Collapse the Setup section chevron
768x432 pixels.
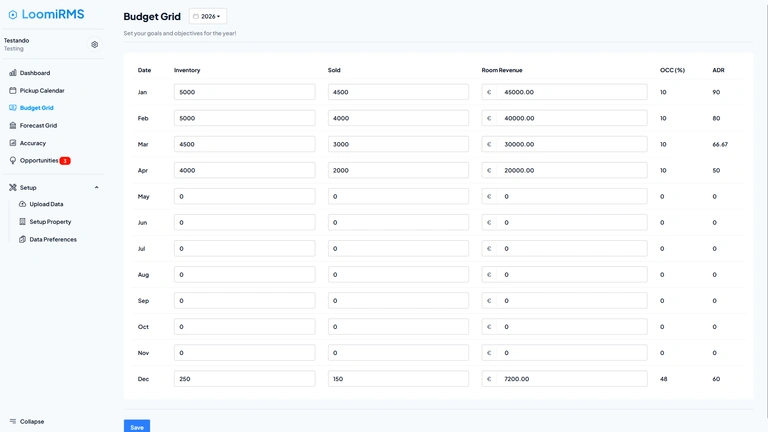[x=96, y=188]
